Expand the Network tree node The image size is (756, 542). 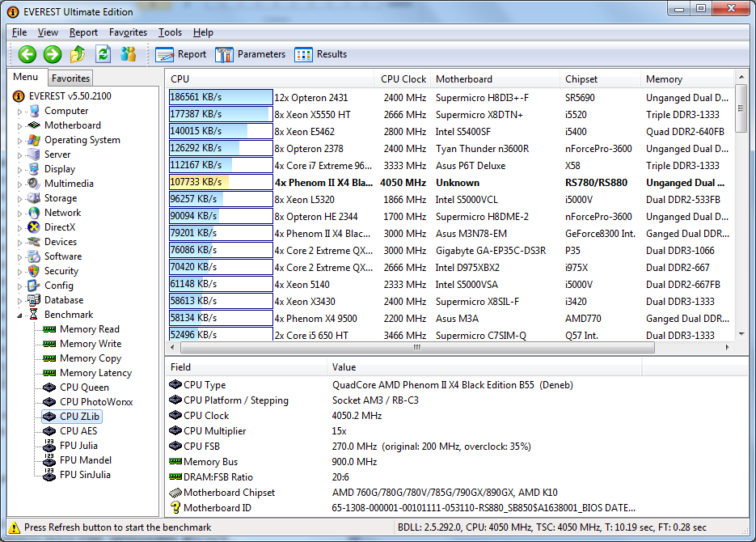coord(19,213)
